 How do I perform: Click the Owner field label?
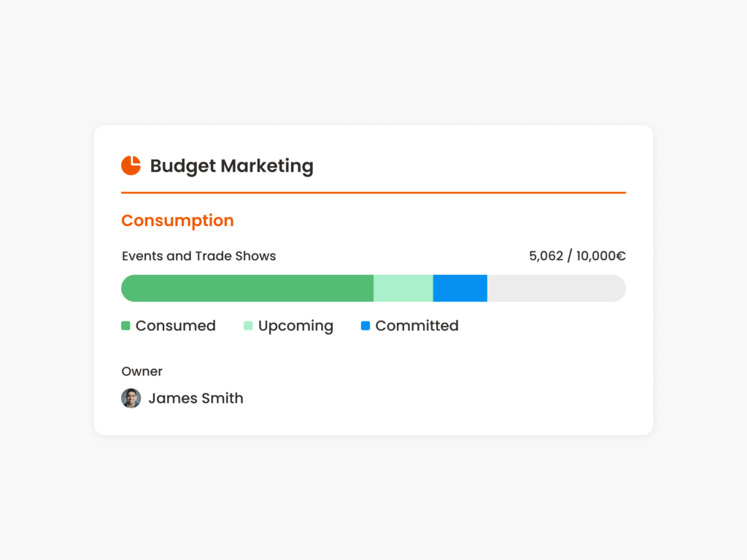142,371
